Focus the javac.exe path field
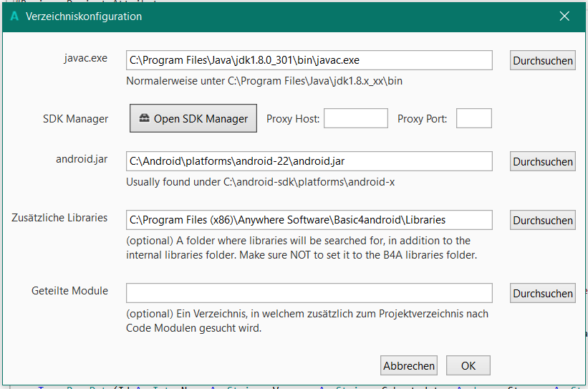 [x=309, y=60]
